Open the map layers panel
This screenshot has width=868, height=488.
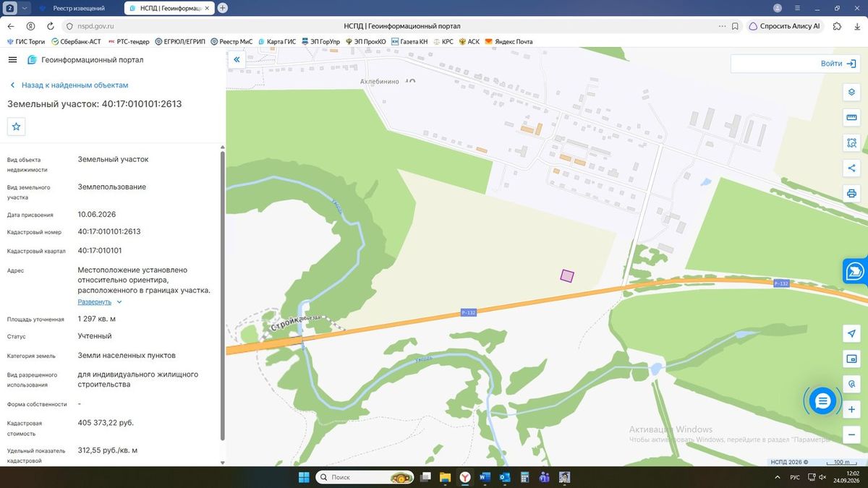tap(851, 93)
